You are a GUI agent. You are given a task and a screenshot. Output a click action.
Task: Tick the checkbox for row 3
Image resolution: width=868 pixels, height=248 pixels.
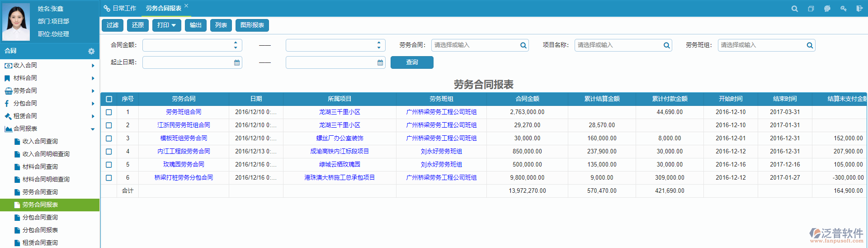pyautogui.click(x=109, y=138)
